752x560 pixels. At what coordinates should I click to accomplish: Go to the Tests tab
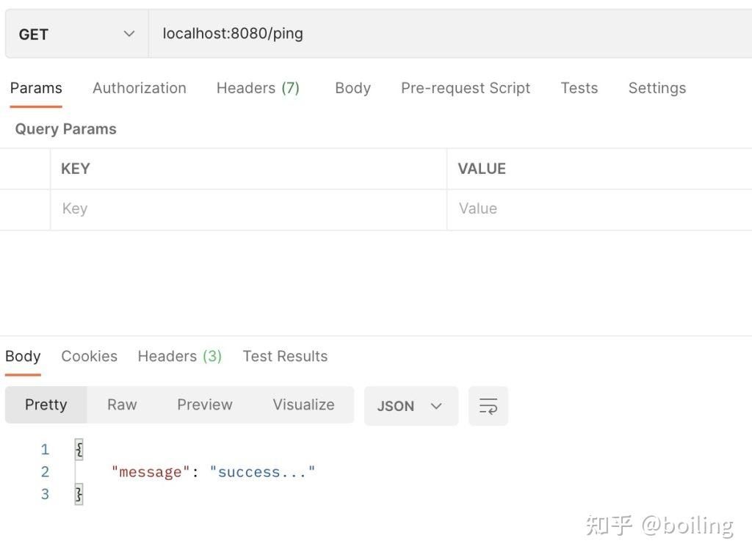(x=579, y=88)
